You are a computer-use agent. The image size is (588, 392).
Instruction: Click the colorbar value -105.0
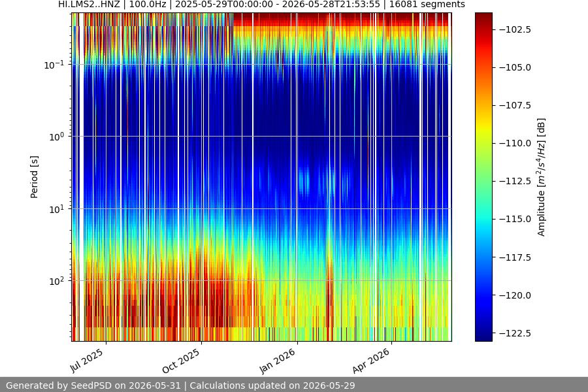(x=515, y=67)
